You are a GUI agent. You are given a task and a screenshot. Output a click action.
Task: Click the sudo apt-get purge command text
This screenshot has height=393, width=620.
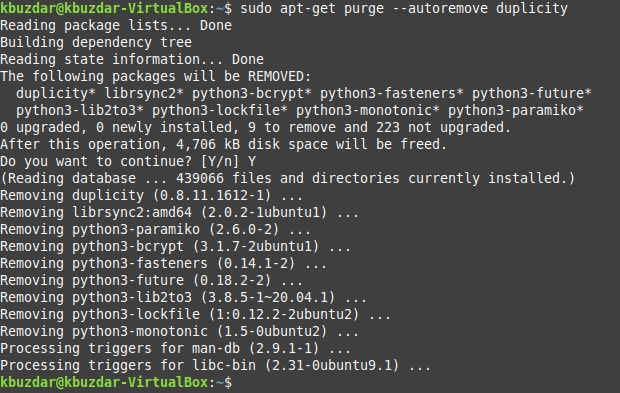404,8
